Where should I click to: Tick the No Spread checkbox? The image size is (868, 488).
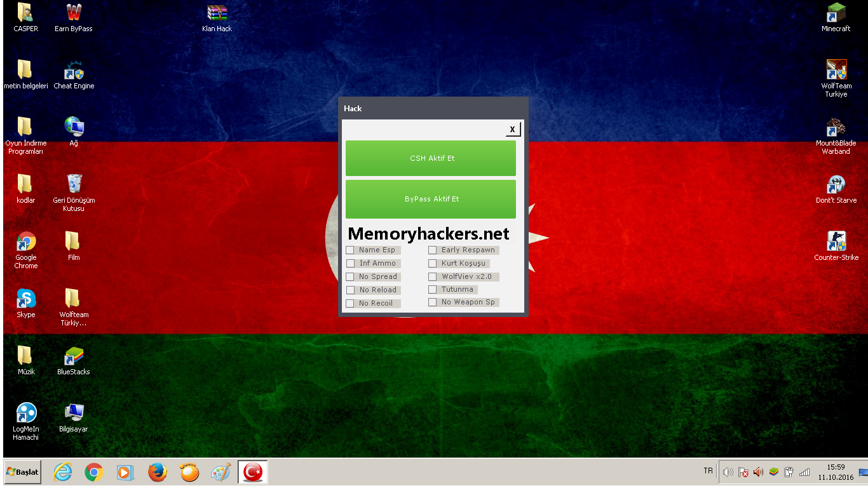tap(349, 276)
